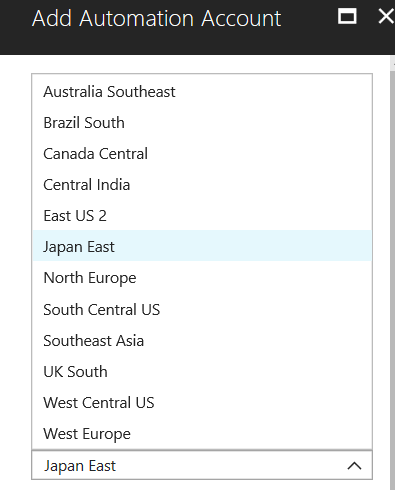
Task: Choose West Europe from the list
Action: [202, 434]
